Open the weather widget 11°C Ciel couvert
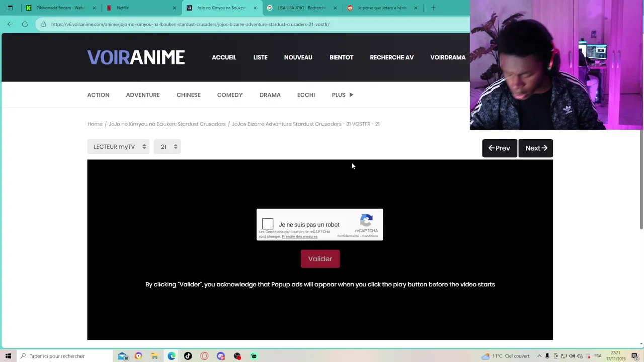Viewport: 644px width, 362px height. 506,356
